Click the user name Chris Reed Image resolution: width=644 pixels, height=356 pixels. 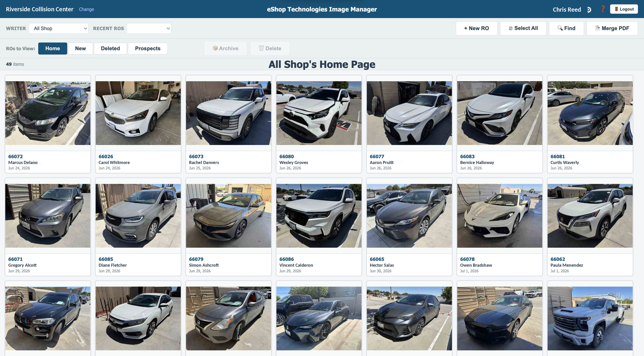pos(567,10)
